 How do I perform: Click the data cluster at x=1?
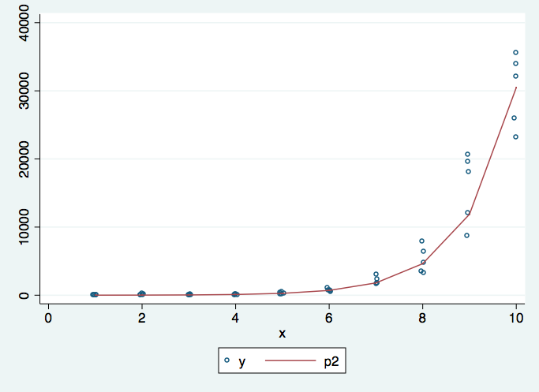pos(94,294)
